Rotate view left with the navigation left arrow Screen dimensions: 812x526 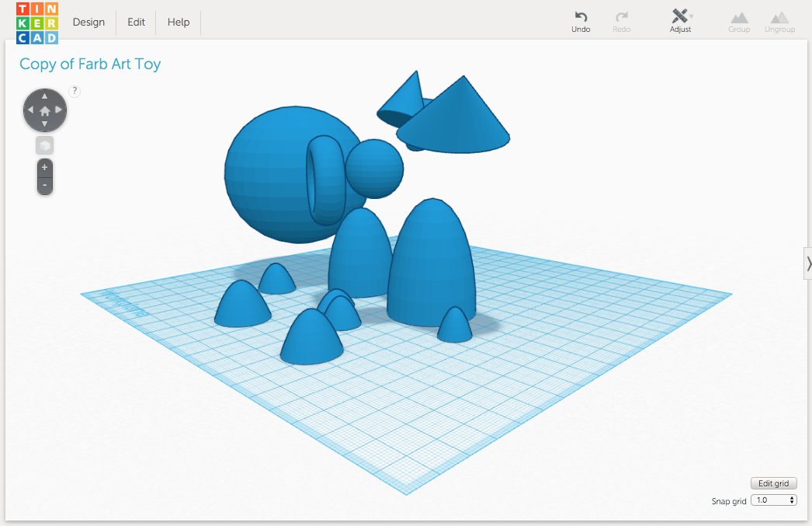click(29, 110)
